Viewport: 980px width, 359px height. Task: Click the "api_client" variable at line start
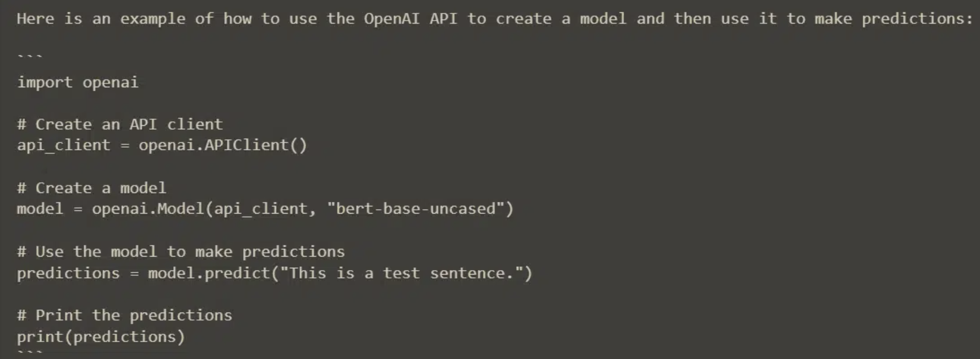64,145
